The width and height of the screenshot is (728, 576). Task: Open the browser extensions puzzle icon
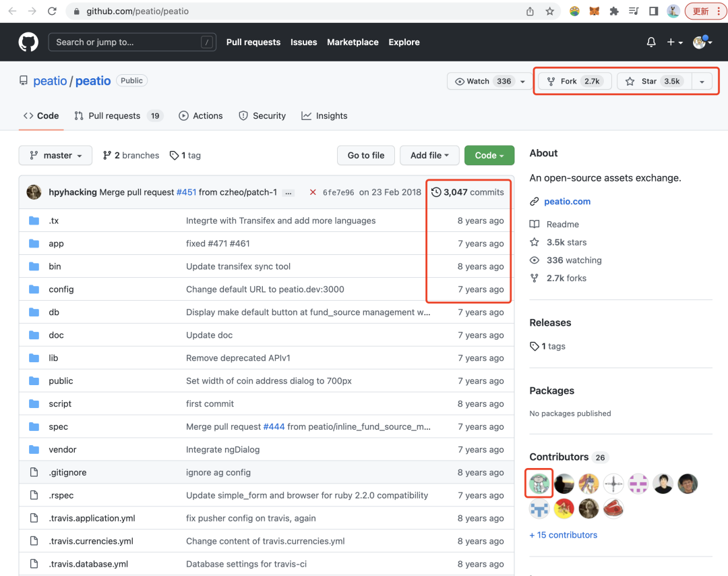tap(614, 11)
